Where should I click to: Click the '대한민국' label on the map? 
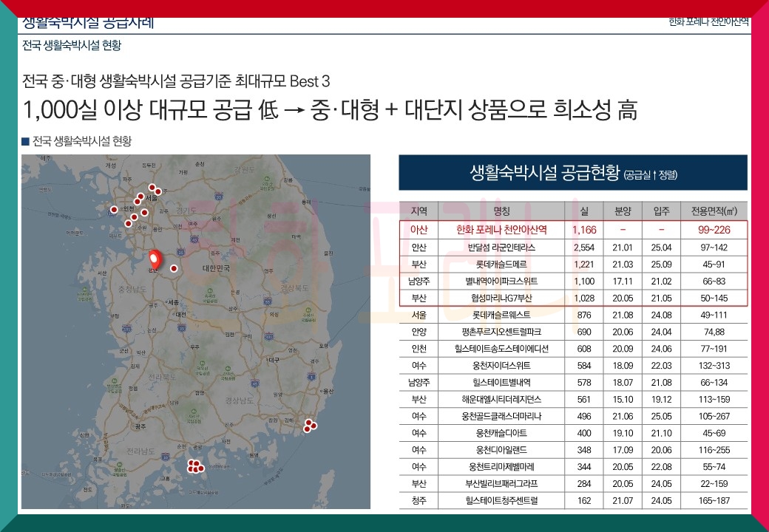[x=216, y=268]
